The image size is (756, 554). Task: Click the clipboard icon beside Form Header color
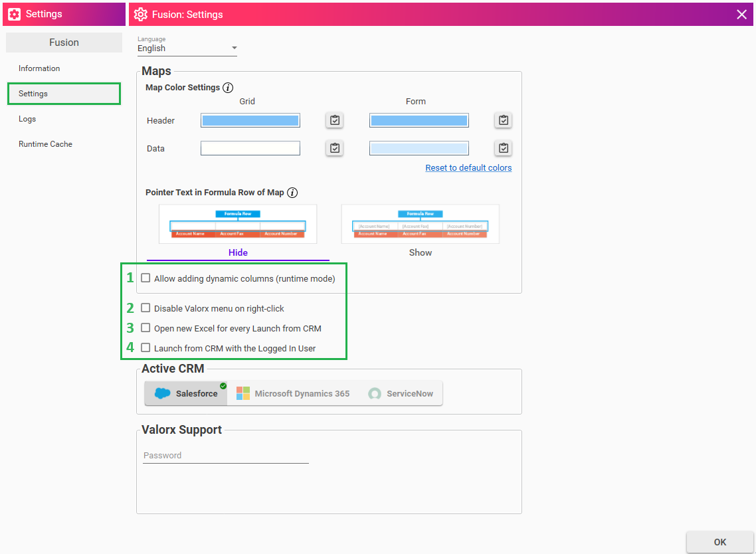coord(504,120)
